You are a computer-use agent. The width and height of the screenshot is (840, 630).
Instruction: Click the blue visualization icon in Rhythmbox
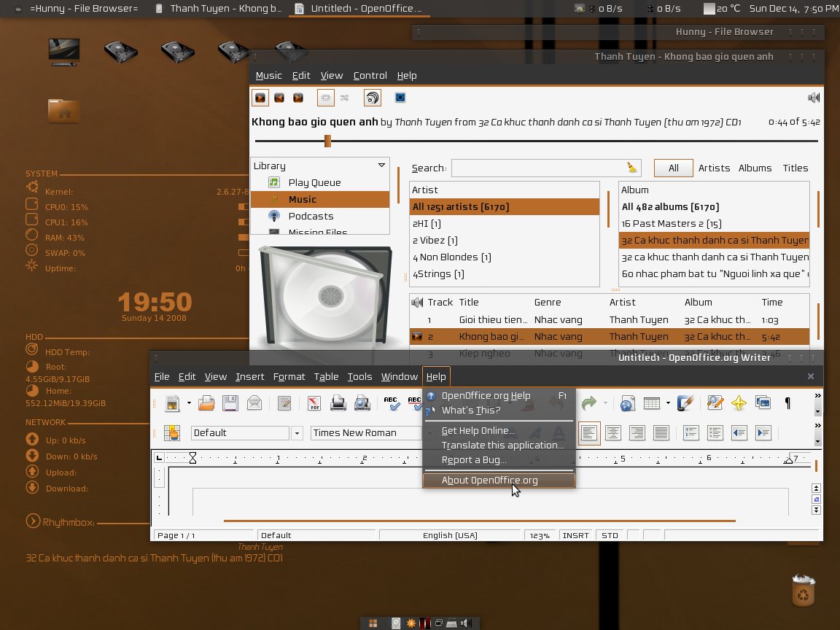tap(400, 98)
